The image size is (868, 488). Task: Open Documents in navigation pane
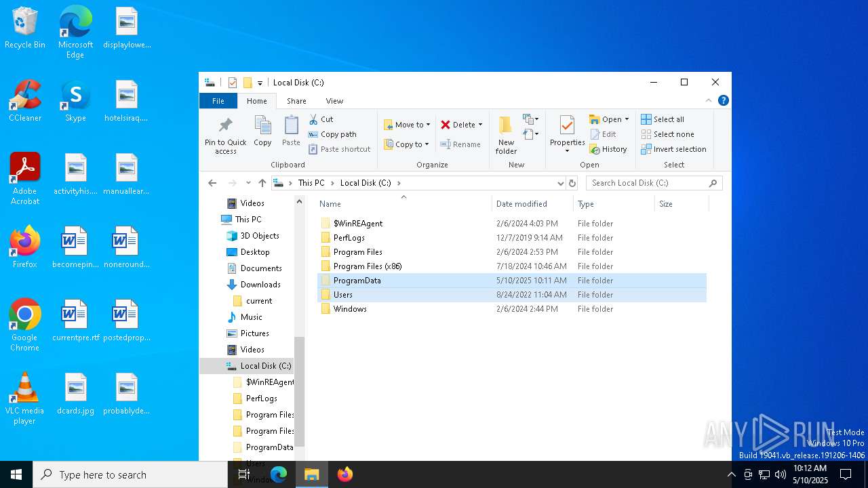click(260, 268)
